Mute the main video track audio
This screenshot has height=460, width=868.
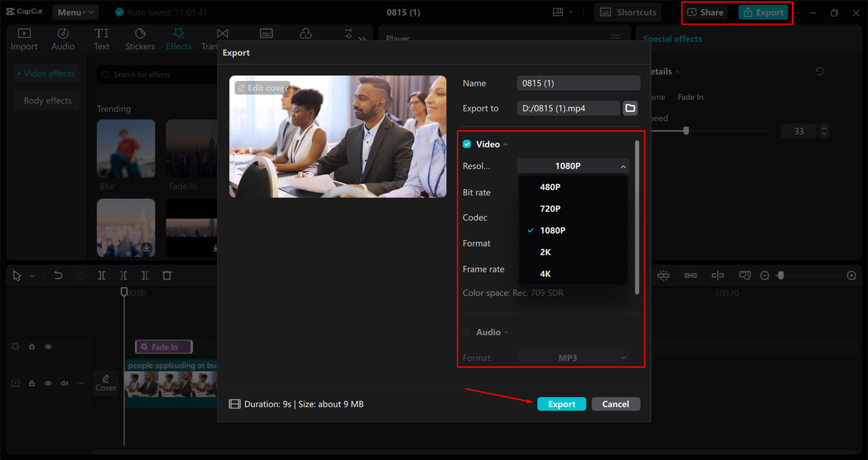click(64, 383)
